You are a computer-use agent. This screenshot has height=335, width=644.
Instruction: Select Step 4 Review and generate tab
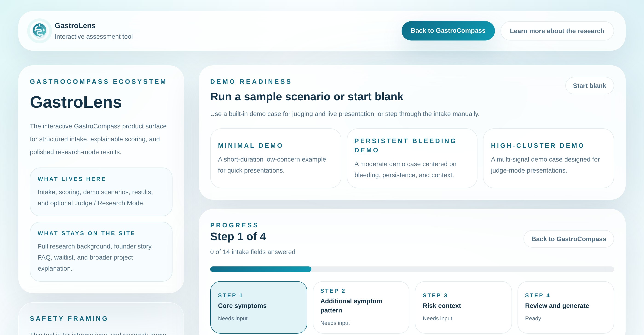tap(566, 307)
